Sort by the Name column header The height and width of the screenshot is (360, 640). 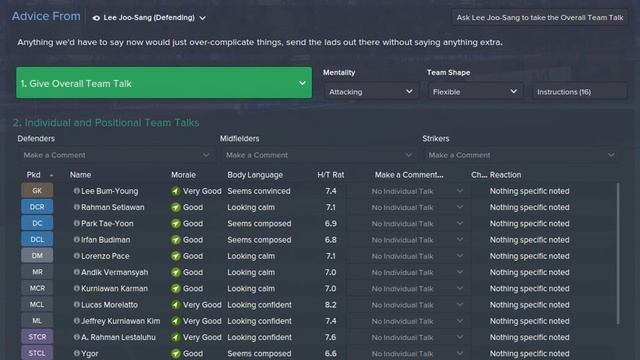(80, 175)
